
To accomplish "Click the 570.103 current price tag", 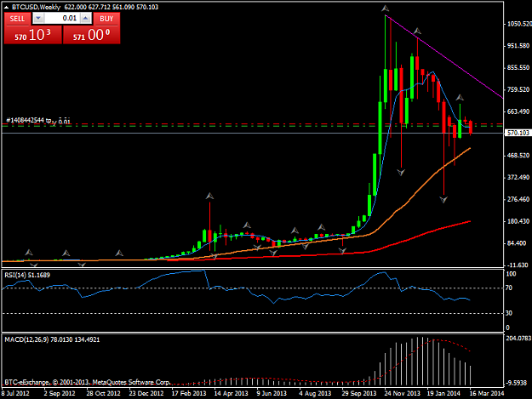I will coord(518,133).
